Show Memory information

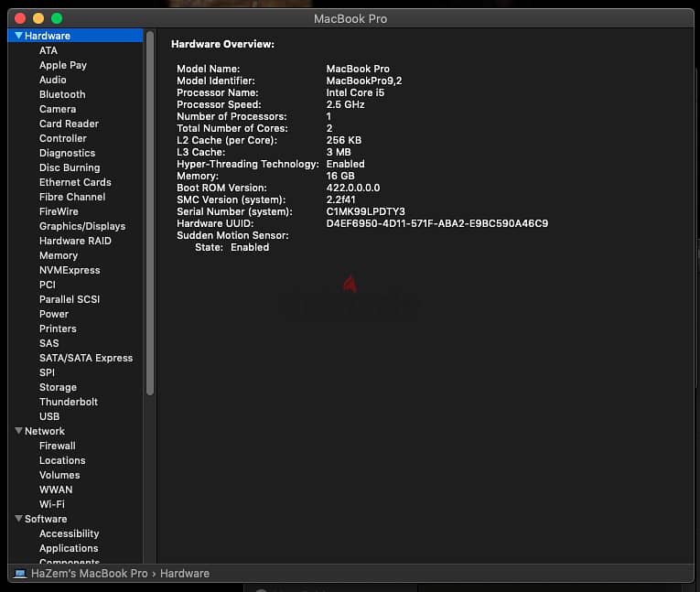[x=59, y=255]
